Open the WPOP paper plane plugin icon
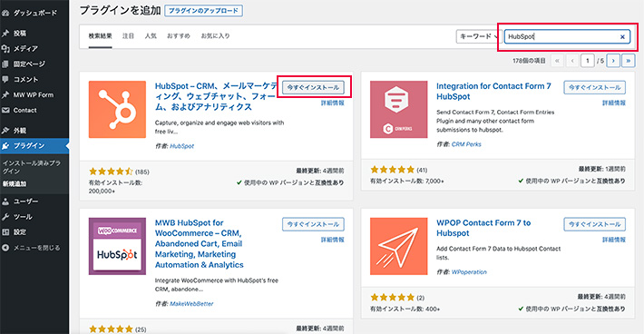This screenshot has height=334, width=644. (x=398, y=246)
